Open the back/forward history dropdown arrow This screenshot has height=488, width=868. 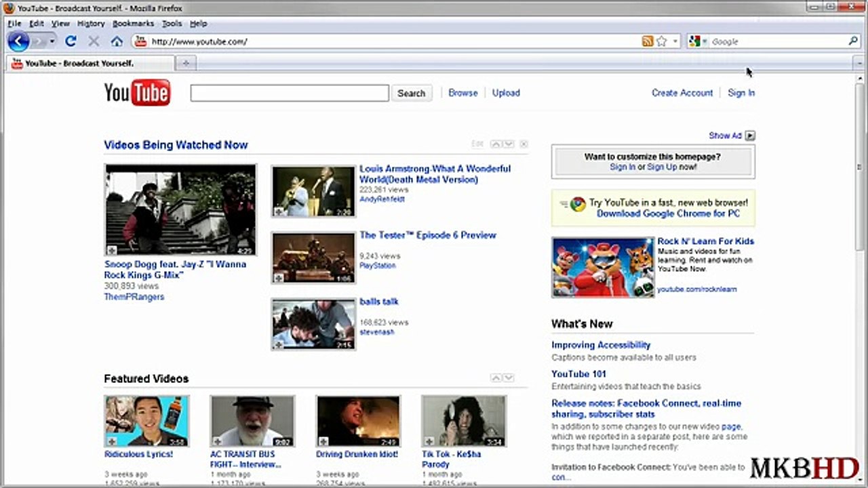52,41
